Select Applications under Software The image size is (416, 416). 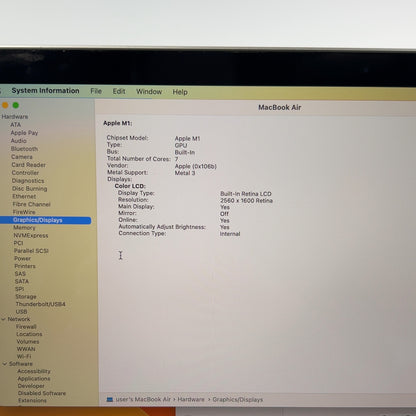coord(34,379)
